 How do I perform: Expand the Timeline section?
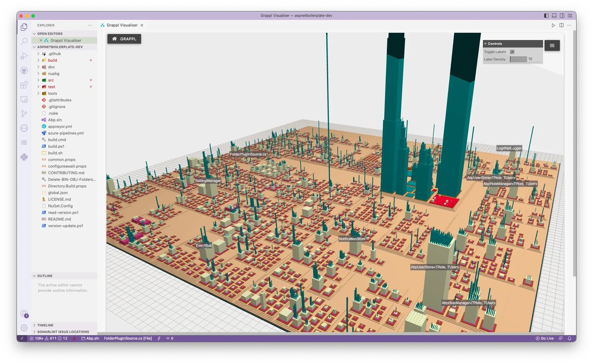[64, 325]
